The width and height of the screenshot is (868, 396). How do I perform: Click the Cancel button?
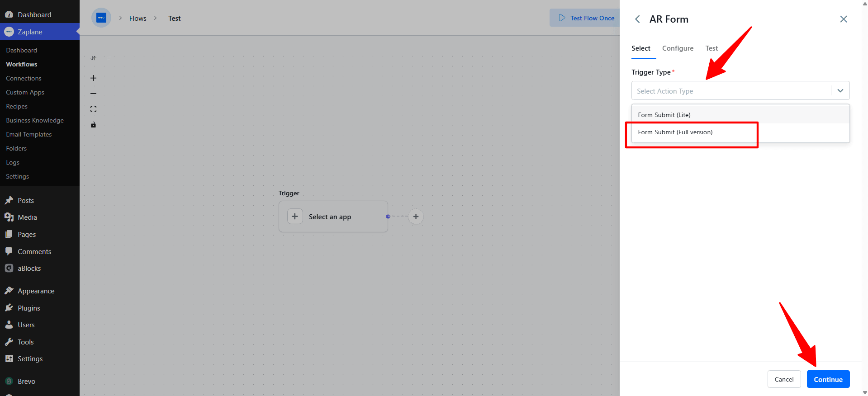[784, 379]
